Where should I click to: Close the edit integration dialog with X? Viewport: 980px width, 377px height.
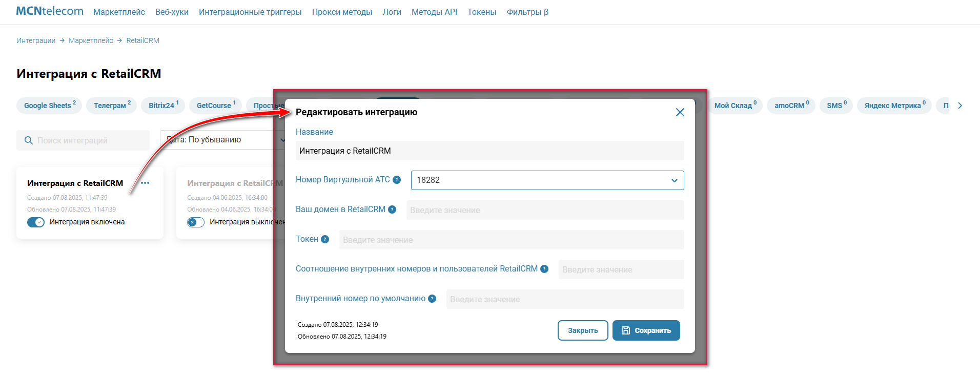click(x=680, y=112)
